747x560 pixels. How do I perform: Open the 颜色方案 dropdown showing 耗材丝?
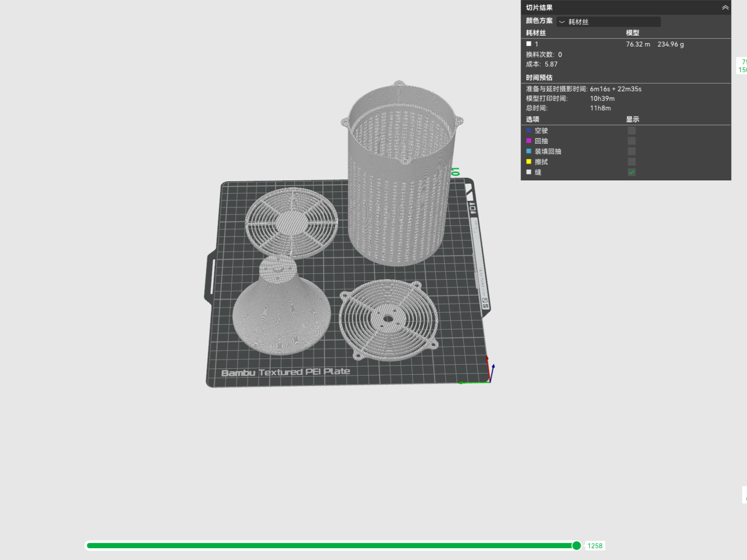(x=608, y=22)
